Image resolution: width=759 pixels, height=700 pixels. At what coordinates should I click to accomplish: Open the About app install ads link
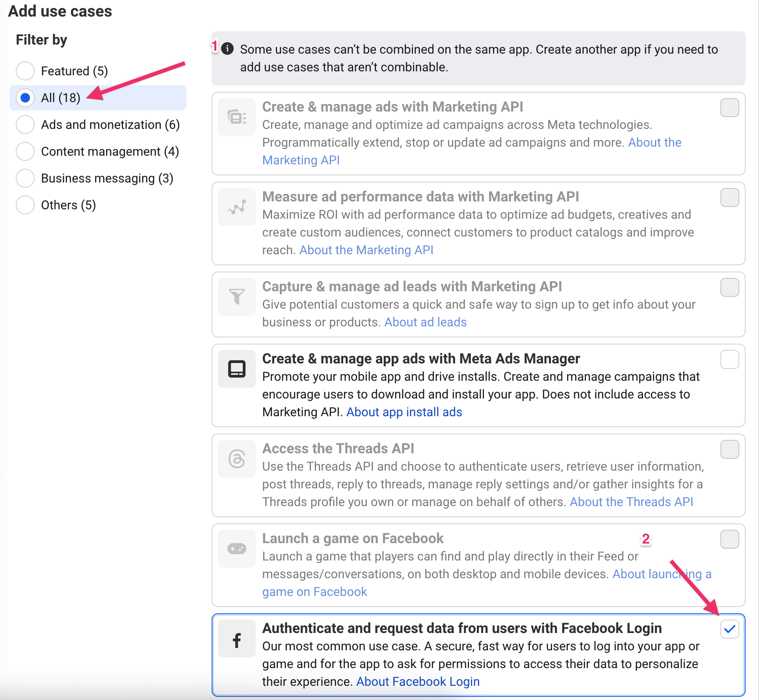(404, 412)
